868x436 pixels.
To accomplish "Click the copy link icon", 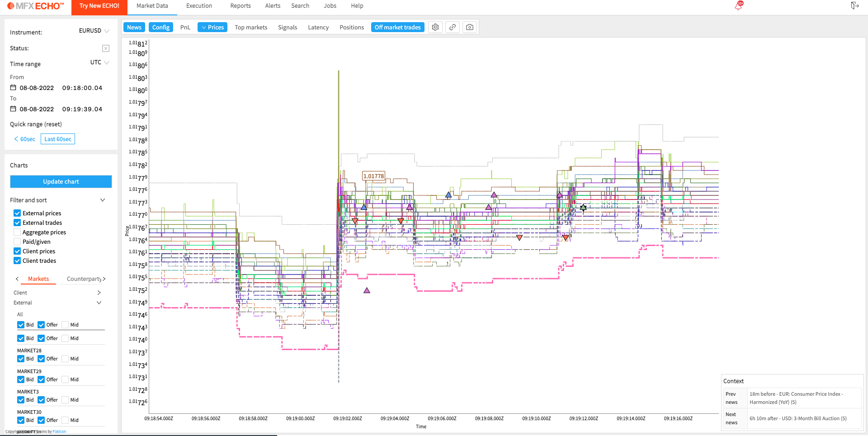I will coord(453,27).
